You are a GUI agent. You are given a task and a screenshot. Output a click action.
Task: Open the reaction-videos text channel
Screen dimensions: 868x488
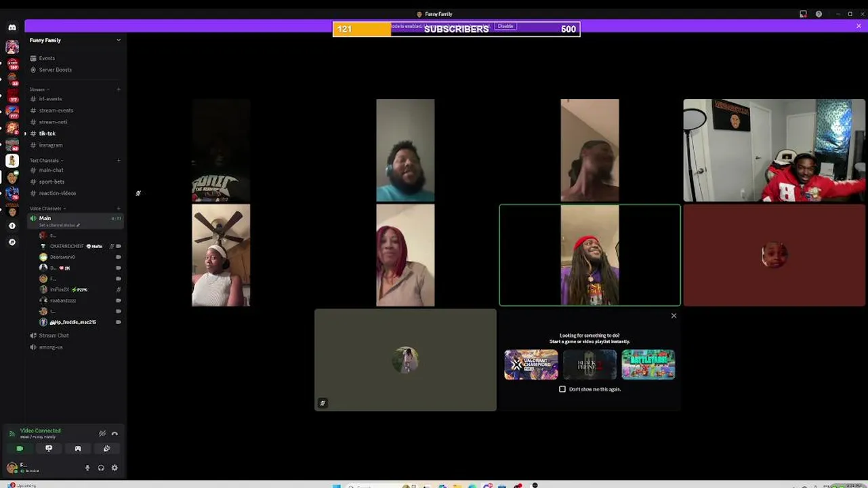click(75, 193)
